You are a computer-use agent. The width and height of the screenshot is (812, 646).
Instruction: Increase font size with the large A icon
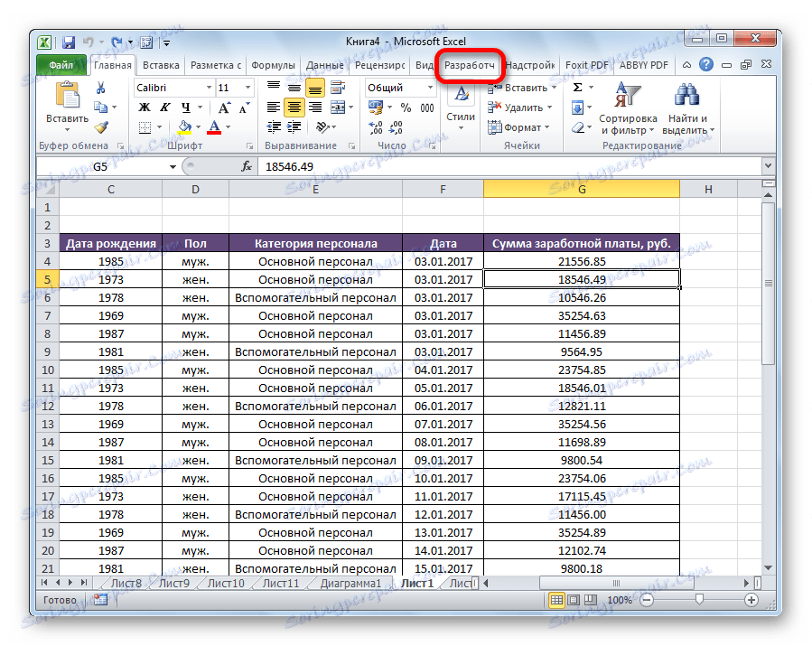pyautogui.click(x=224, y=108)
